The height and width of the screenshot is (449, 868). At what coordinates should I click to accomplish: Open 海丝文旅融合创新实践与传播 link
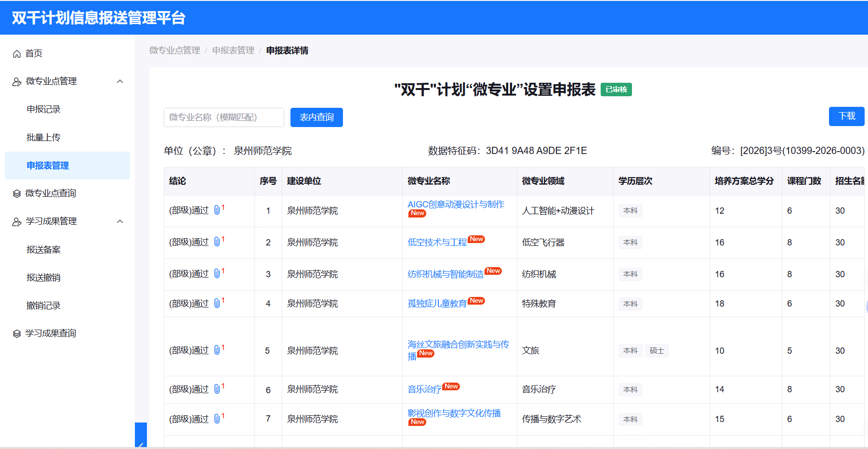click(x=458, y=350)
